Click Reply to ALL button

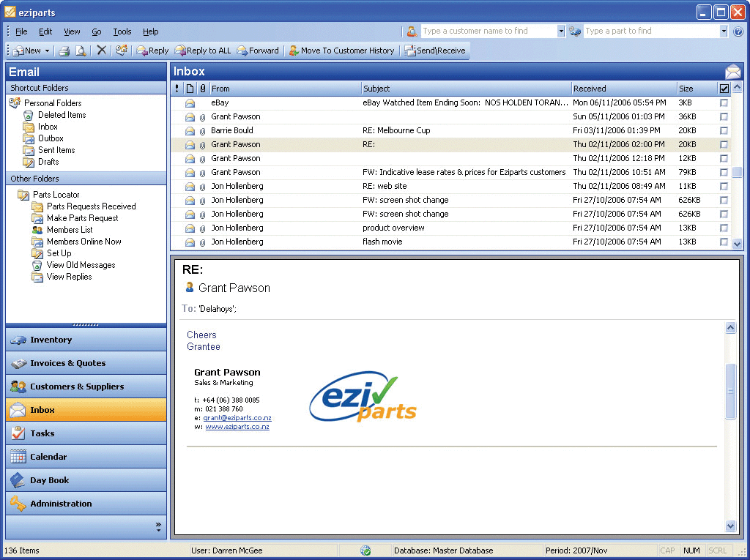click(x=202, y=51)
